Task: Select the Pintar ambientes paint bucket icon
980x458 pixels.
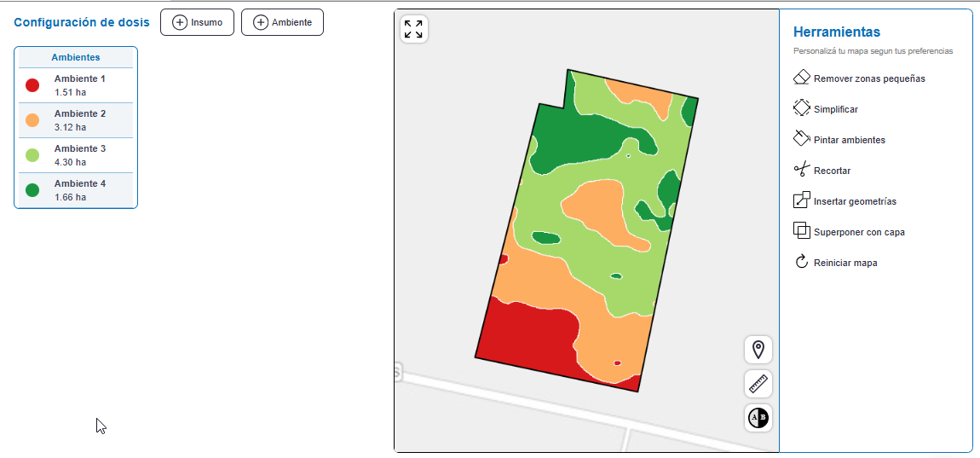Action: click(x=801, y=139)
